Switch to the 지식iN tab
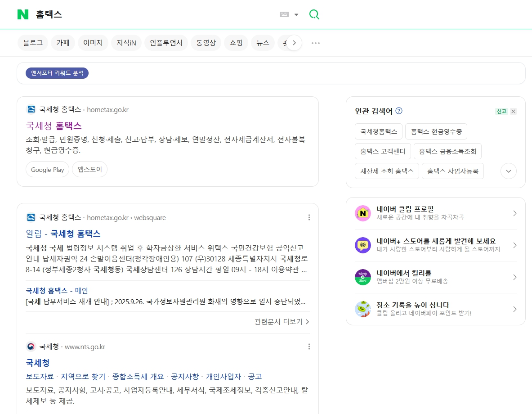 (126, 43)
